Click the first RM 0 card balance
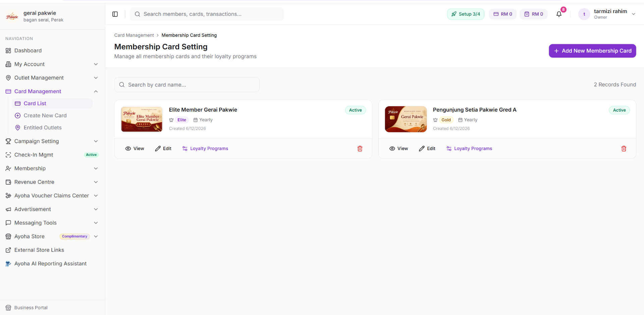 tap(502, 14)
